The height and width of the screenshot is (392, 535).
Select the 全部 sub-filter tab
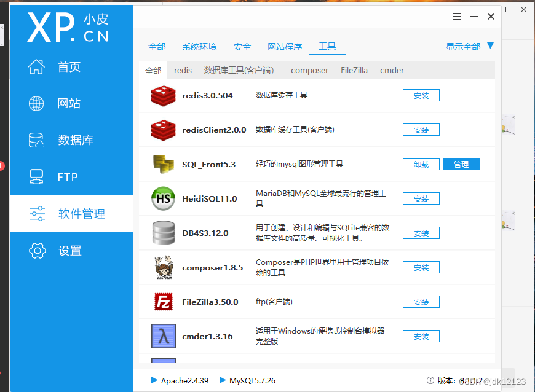(x=153, y=70)
